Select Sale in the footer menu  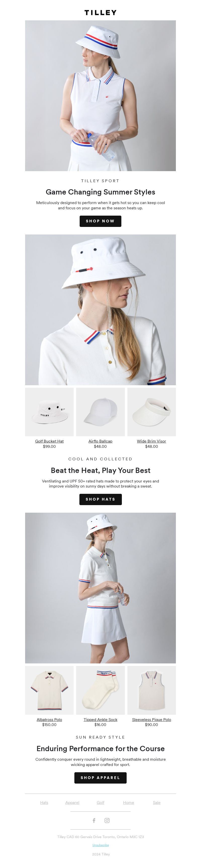click(x=157, y=802)
